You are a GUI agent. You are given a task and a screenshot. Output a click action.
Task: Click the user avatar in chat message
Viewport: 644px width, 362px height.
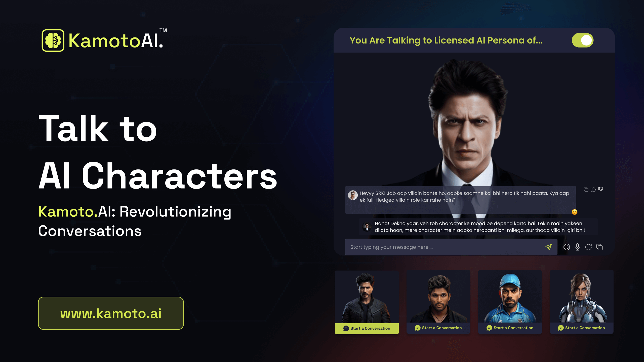[x=353, y=195]
